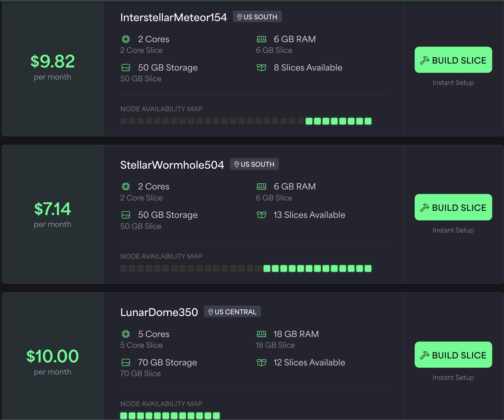Click the CPU icon beside 5 Cores
Screen dimensions: 504x420
click(x=126, y=334)
